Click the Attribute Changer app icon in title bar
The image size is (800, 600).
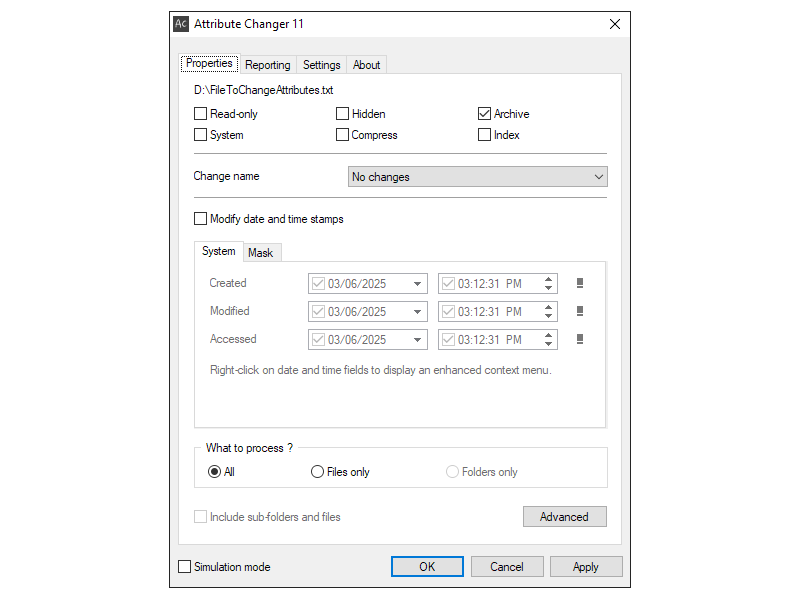coord(181,24)
